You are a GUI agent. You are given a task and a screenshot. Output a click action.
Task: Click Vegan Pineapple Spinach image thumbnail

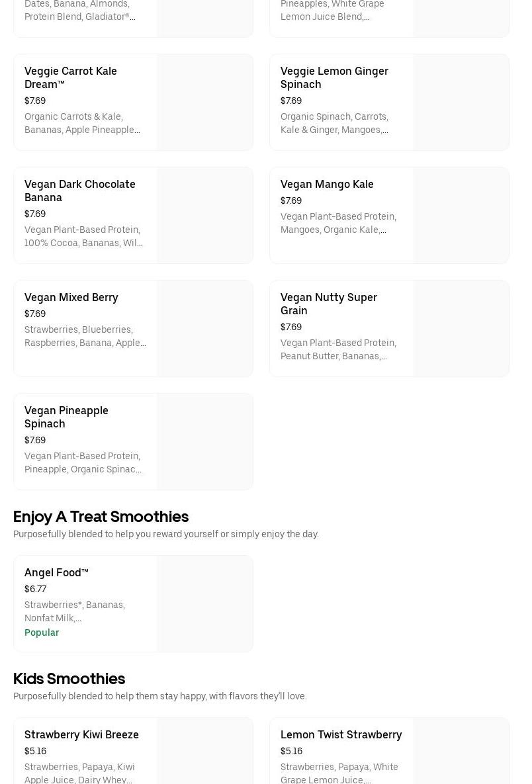click(204, 442)
